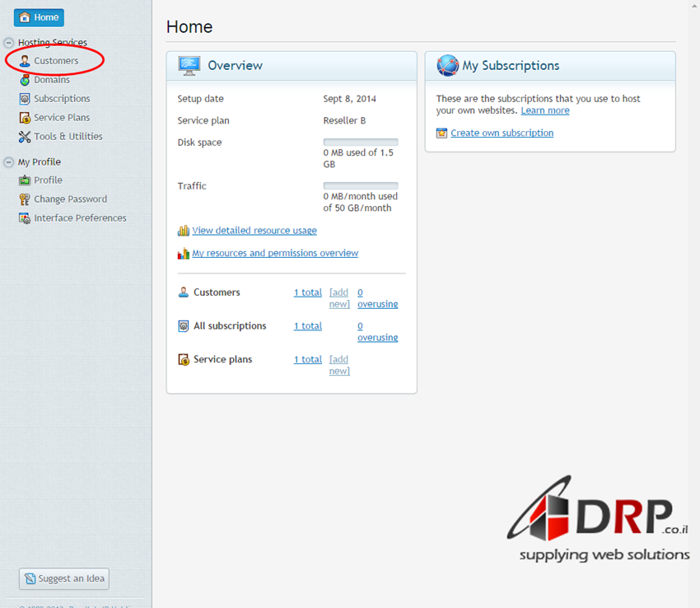Open My resources and permissions overview
This screenshot has width=700, height=608.
tap(275, 253)
